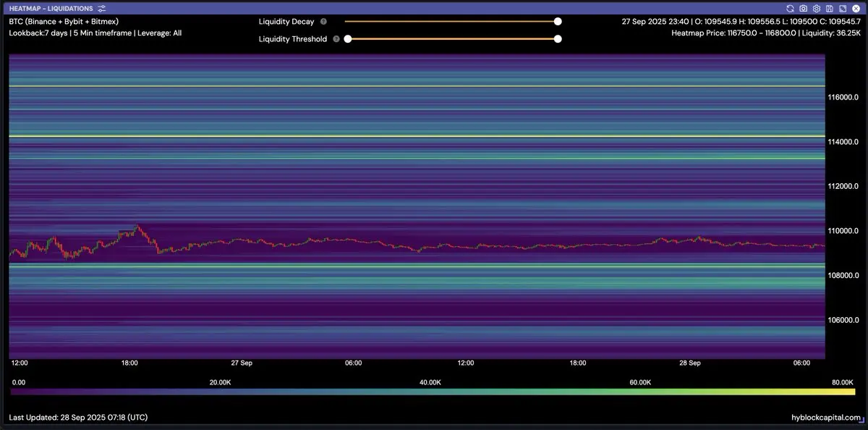Click the 27 Sep time axis label
Viewport: 868px width, 430px height.
(x=242, y=363)
